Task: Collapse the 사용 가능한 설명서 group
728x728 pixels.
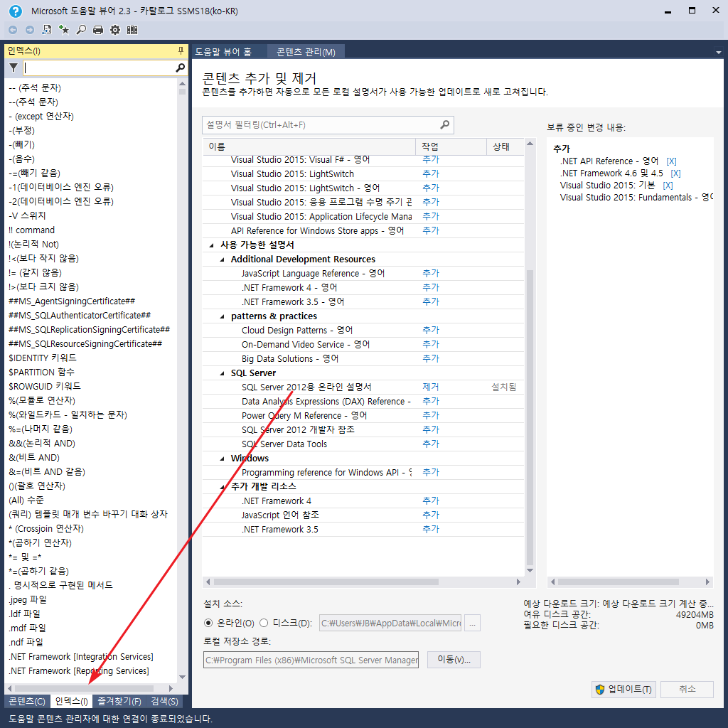Action: [212, 245]
